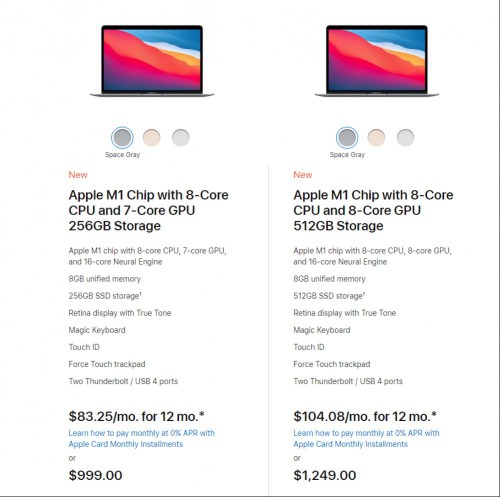Click the New label above 512GB model

pyautogui.click(x=303, y=175)
